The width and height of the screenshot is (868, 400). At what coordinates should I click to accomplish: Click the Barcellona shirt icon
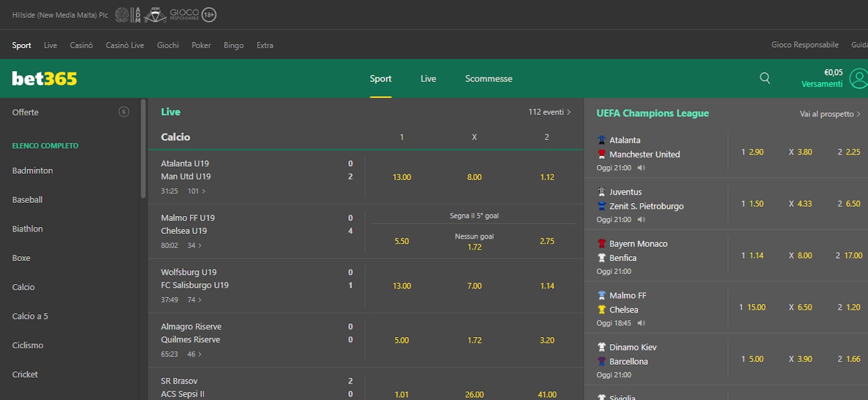coord(602,361)
